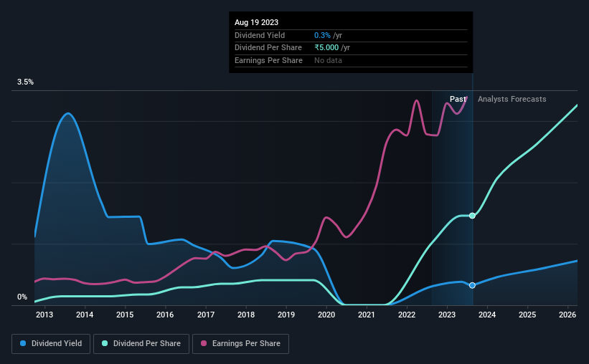The height and width of the screenshot is (364, 589).
Task: Click the Aug 19 2023 tooltip date header
Action: (257, 22)
